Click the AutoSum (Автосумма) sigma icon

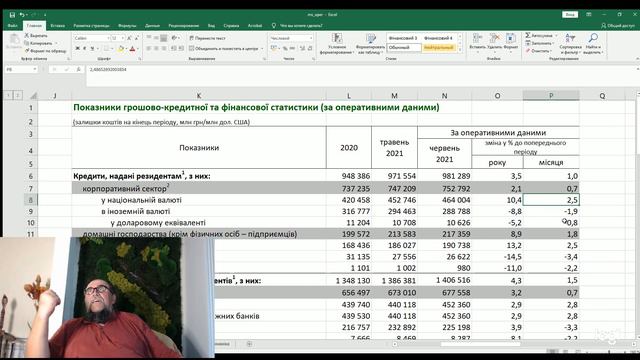528,36
